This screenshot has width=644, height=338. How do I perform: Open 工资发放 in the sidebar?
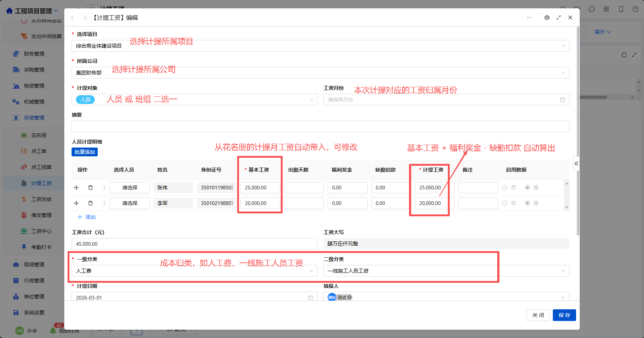(x=41, y=199)
